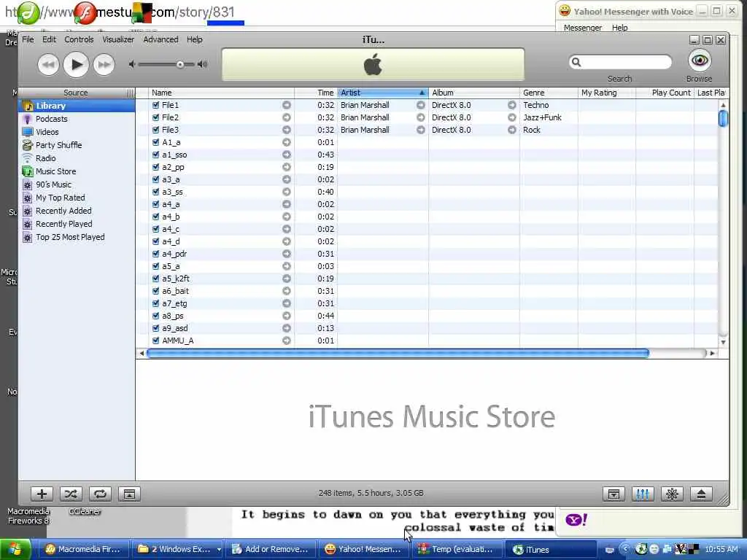Toggle shuffle playback button
Screen dimensions: 747x560
pyautogui.click(x=71, y=494)
